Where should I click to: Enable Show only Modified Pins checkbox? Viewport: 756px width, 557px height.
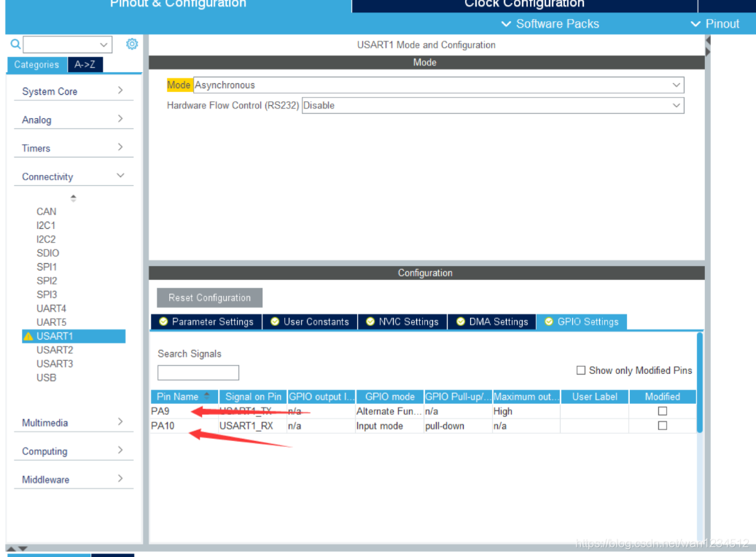pos(581,370)
